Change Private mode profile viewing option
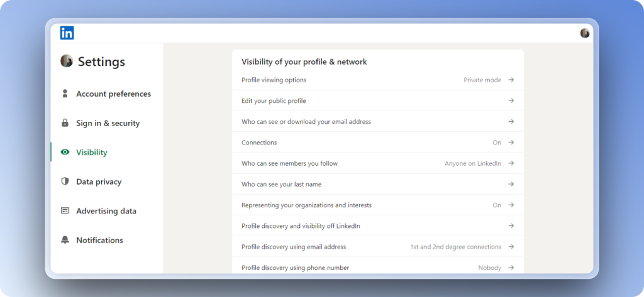The height and width of the screenshot is (297, 644). pos(482,80)
